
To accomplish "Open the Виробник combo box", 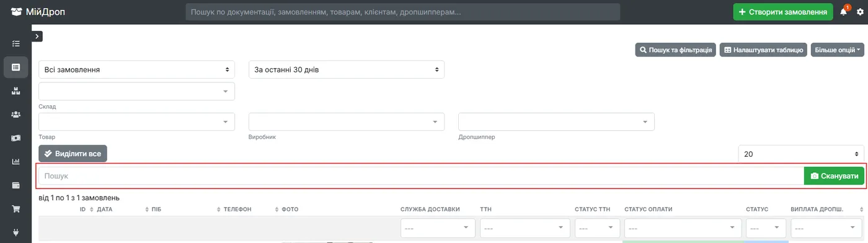I will click(347, 122).
